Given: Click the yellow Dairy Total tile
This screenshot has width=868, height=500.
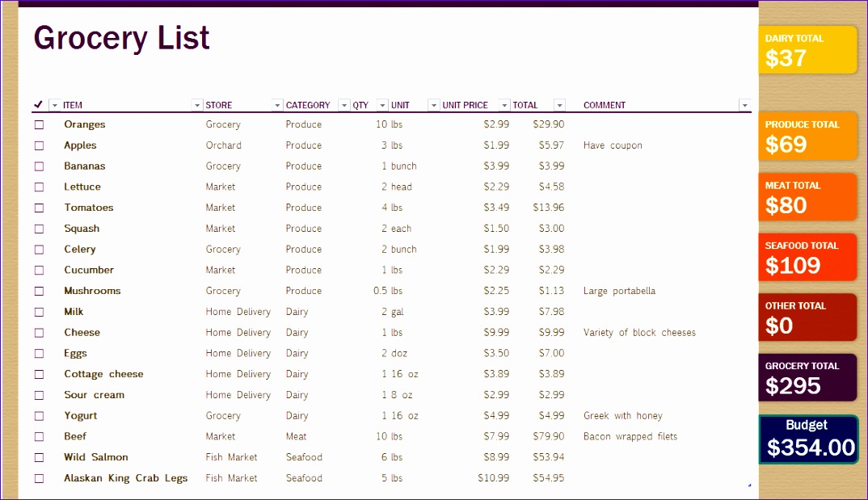Looking at the screenshot, I should click(808, 50).
